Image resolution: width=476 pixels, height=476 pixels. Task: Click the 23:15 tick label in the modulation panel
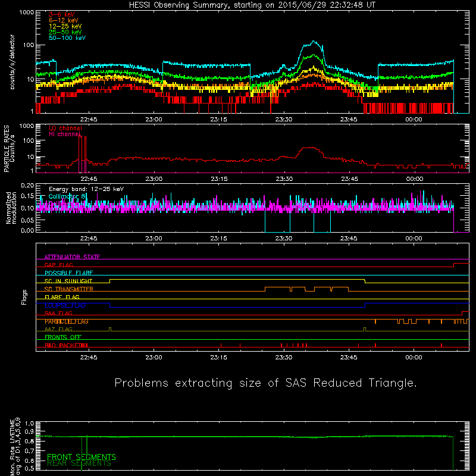(218, 239)
